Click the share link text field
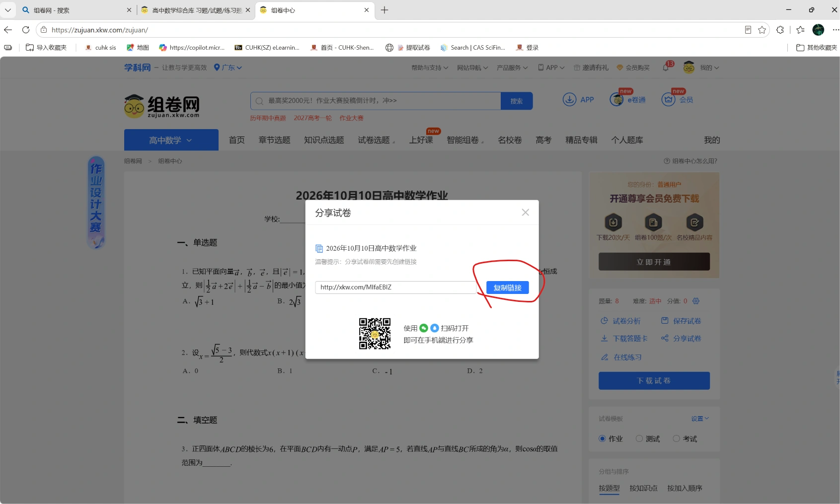Viewport: 840px width, 504px height. (x=395, y=287)
